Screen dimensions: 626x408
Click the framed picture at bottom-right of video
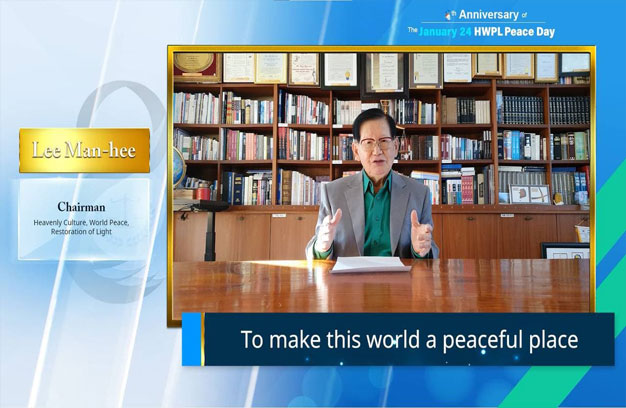(565, 250)
